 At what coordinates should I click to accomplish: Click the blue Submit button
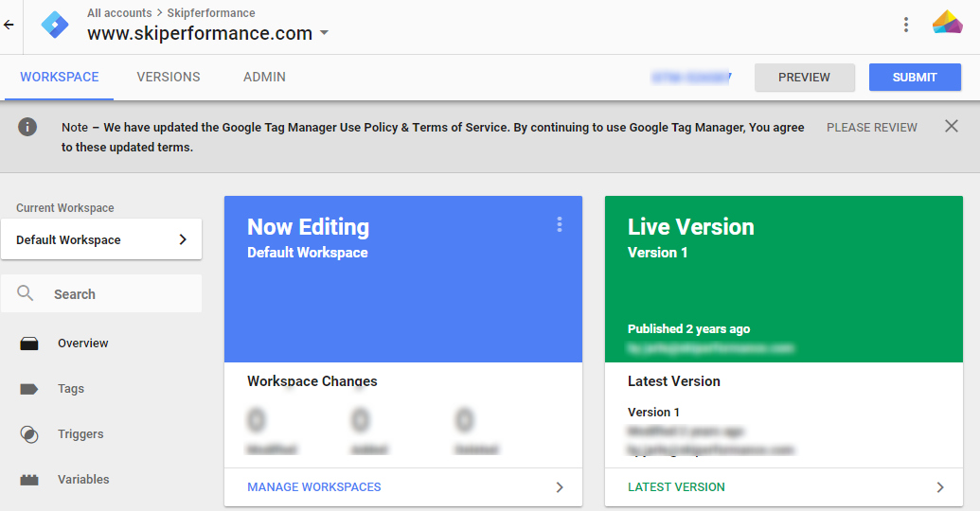pyautogui.click(x=915, y=78)
